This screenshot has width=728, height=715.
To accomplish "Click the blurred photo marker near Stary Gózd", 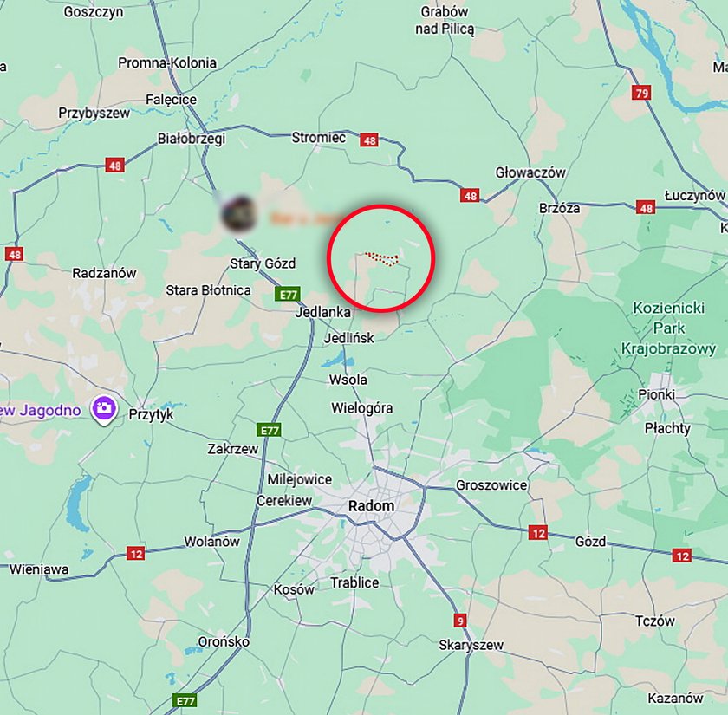I will [238, 215].
